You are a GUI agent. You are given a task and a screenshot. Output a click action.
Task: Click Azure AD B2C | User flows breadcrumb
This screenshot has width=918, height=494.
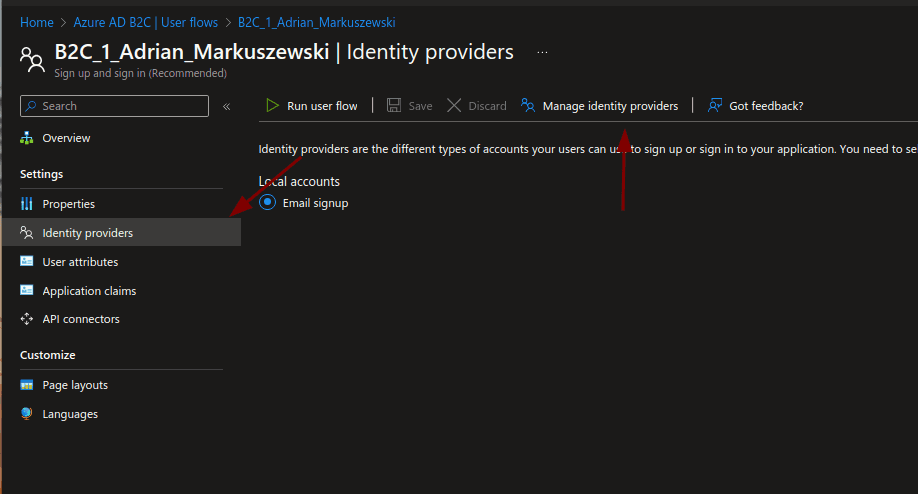coord(145,22)
